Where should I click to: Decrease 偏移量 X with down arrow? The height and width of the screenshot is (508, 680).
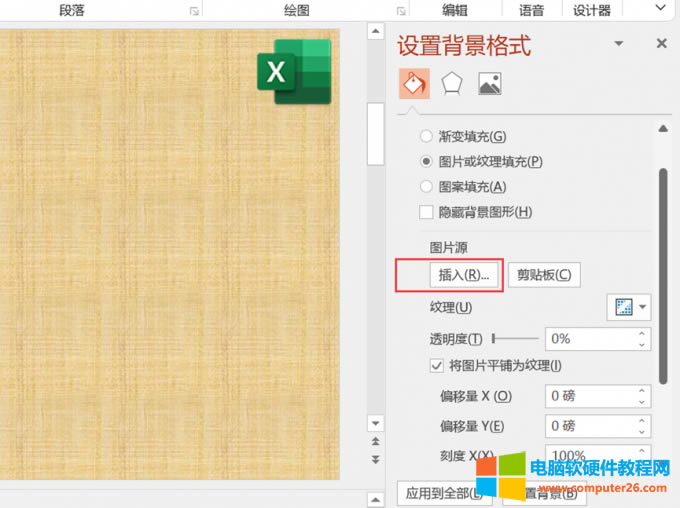point(642,402)
